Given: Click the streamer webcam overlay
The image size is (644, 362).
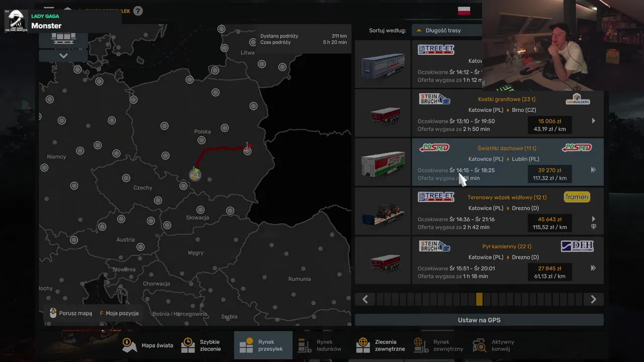Looking at the screenshot, I should point(563,45).
